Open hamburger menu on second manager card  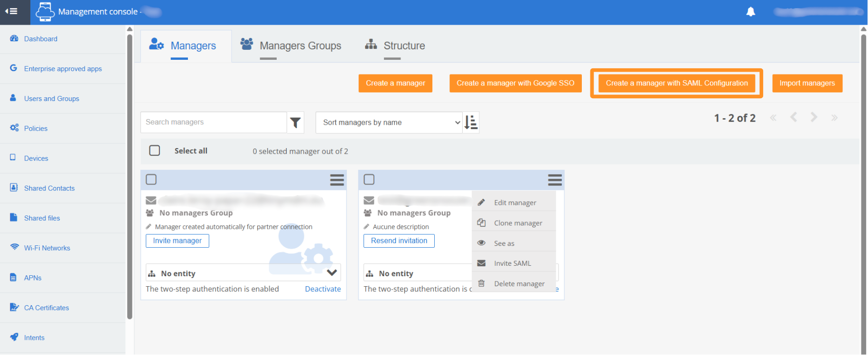click(554, 180)
